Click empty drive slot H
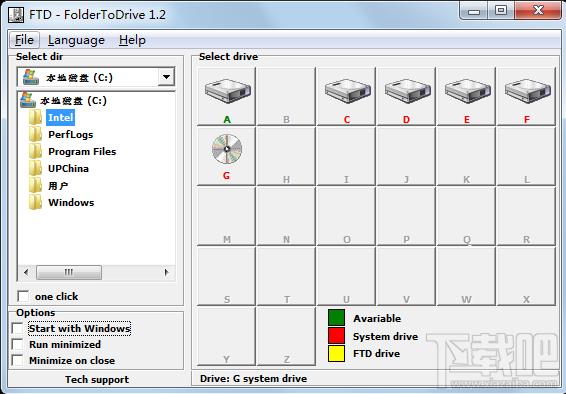 point(286,156)
